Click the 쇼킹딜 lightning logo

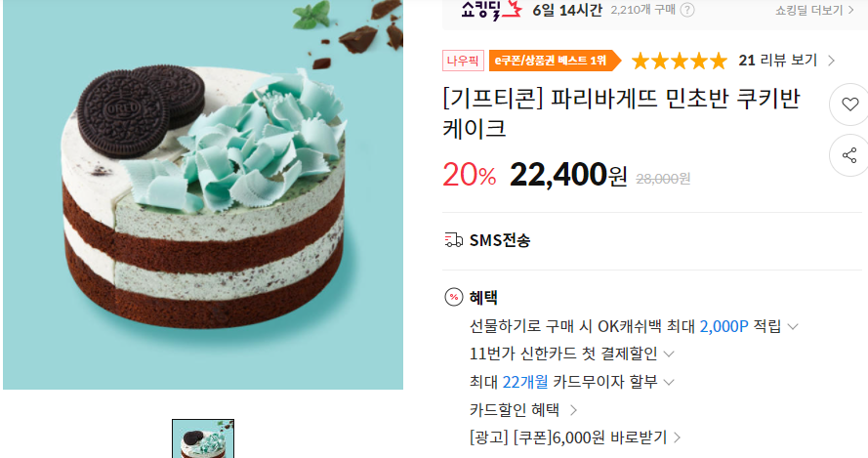pos(491,10)
